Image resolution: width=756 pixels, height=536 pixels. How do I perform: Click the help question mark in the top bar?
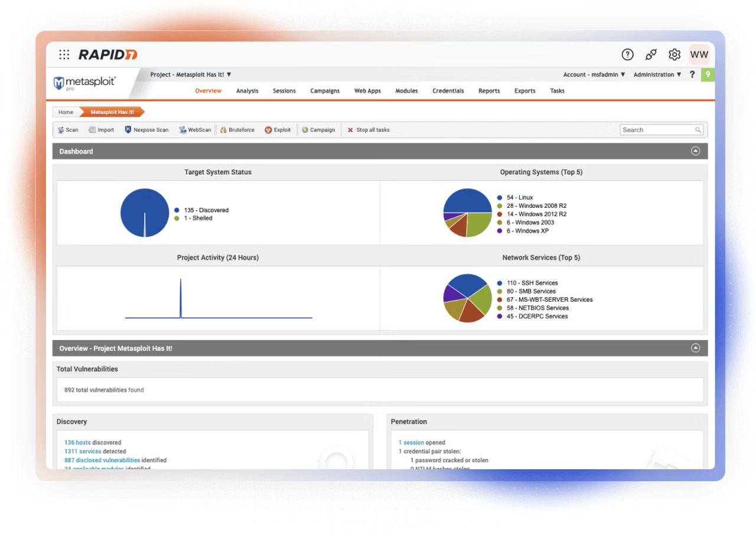coord(627,55)
